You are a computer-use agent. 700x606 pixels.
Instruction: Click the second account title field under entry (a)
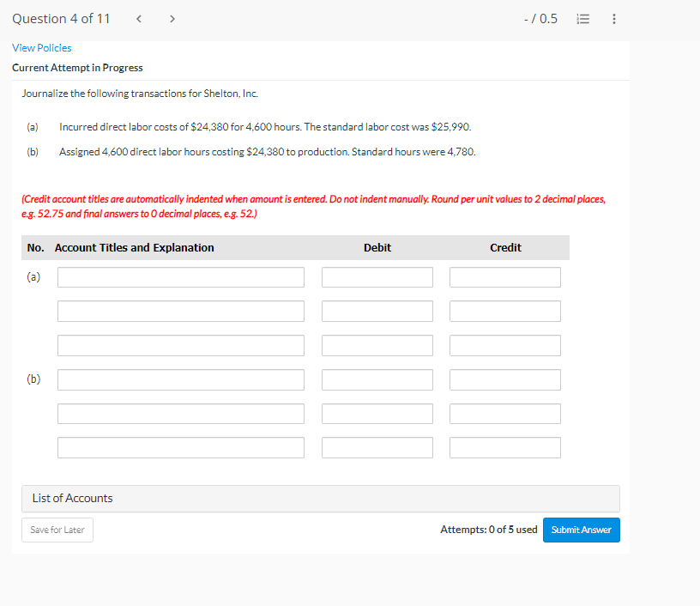point(180,311)
